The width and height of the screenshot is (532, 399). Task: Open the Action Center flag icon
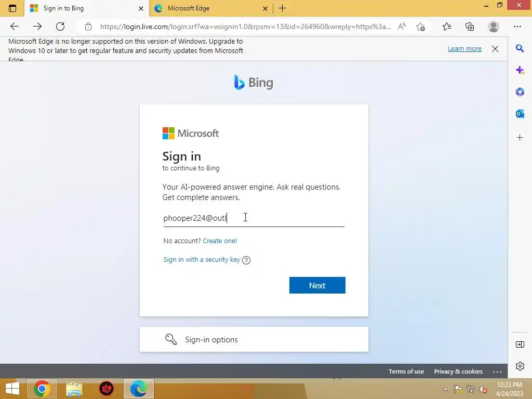click(458, 389)
